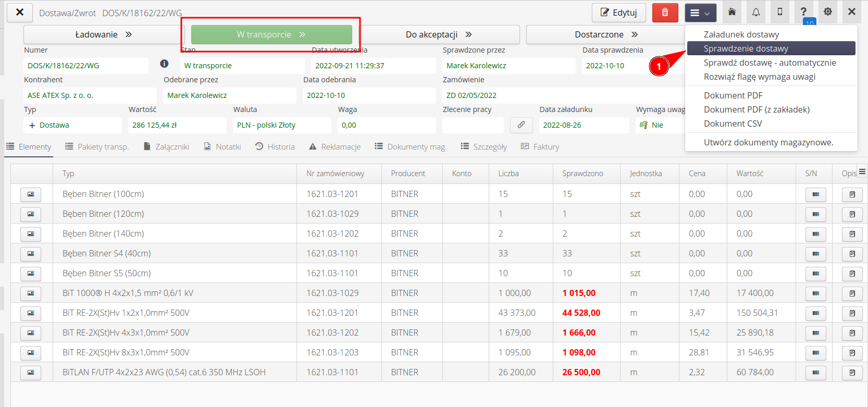Image resolution: width=868 pixels, height=407 pixels.
Task: Open barcode S/N icon for Bęben Bitner (100cm)
Action: (815, 194)
